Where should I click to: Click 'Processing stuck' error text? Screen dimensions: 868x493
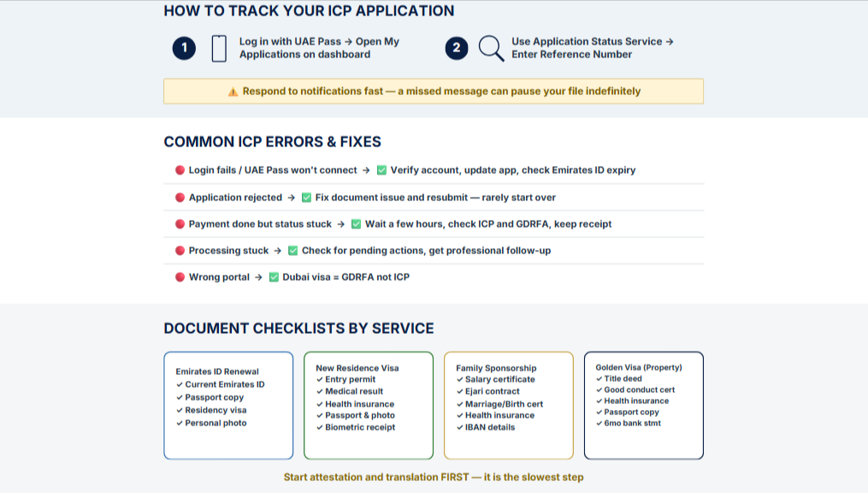(228, 251)
